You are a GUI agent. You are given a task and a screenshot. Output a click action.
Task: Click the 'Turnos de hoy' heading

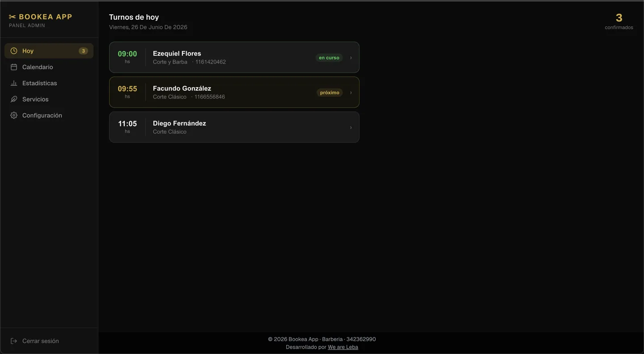[134, 17]
